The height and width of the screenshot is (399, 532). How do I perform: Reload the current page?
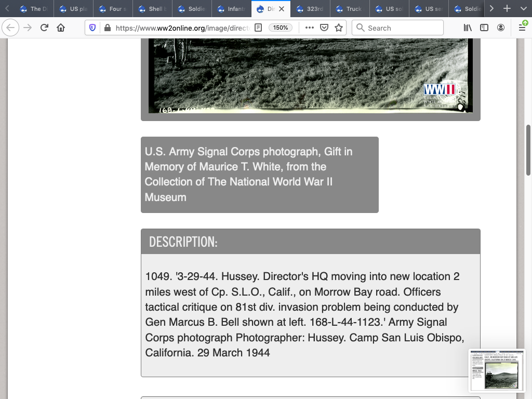pyautogui.click(x=44, y=28)
